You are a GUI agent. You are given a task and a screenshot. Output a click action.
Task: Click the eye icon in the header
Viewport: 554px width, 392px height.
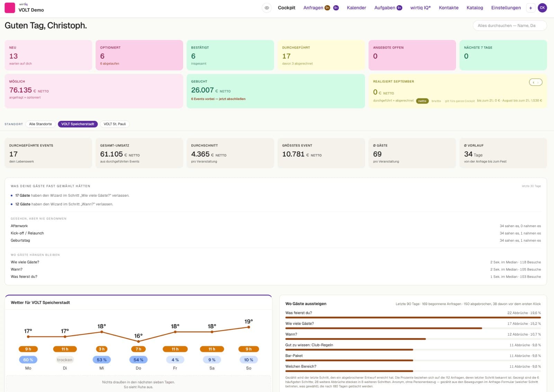[x=267, y=8]
